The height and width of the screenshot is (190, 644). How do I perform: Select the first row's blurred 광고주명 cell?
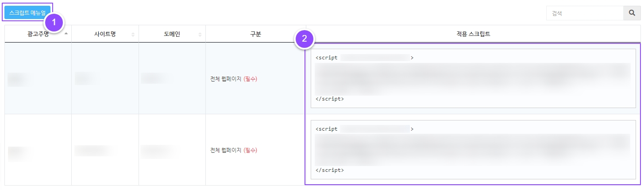20,79
